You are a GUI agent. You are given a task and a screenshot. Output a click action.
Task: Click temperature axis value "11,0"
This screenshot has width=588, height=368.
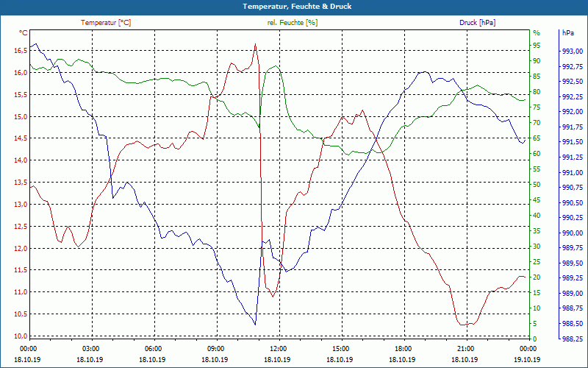pyautogui.click(x=21, y=292)
